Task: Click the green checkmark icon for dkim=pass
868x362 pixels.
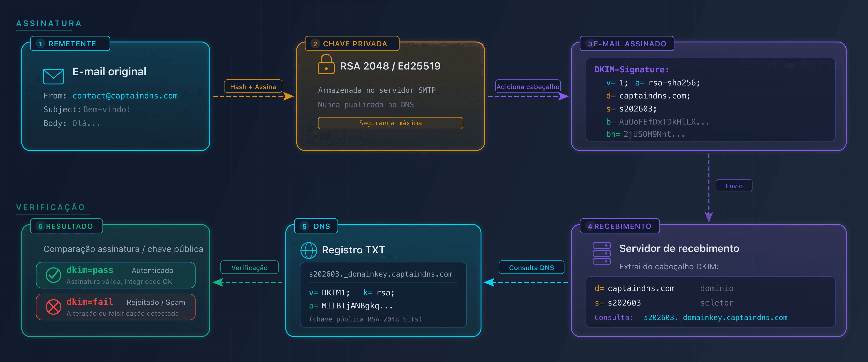Action: [53, 275]
